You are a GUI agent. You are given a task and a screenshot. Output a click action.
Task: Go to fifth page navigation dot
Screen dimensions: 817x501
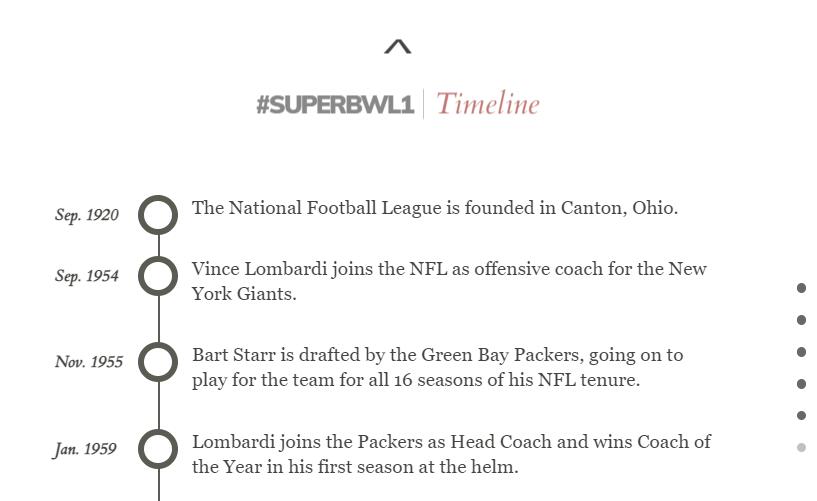point(801,415)
